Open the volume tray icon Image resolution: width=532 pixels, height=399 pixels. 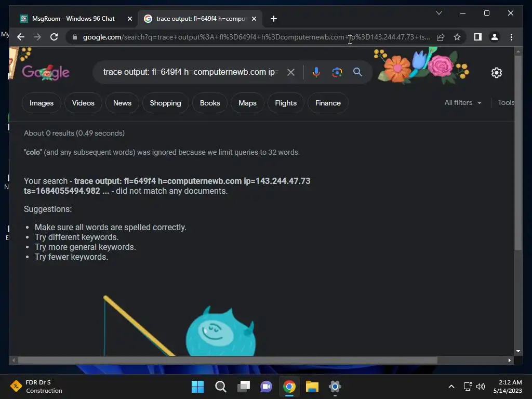click(x=481, y=387)
